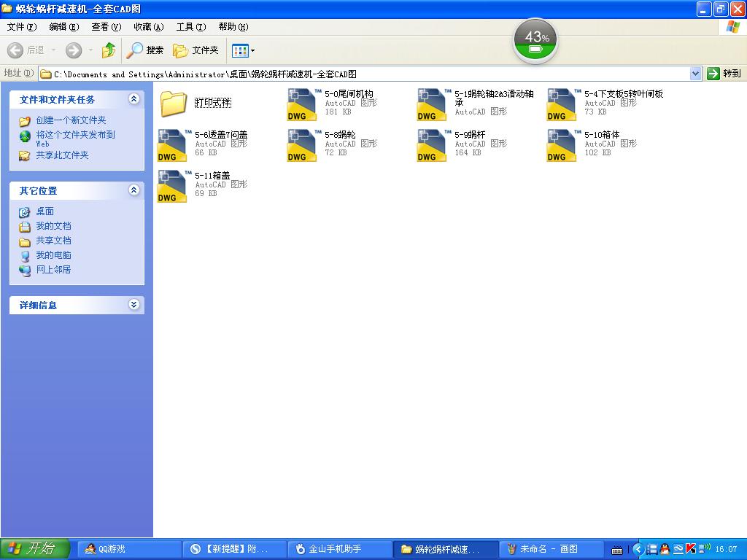Go up one folder level
This screenshot has width=747, height=560.
[109, 50]
